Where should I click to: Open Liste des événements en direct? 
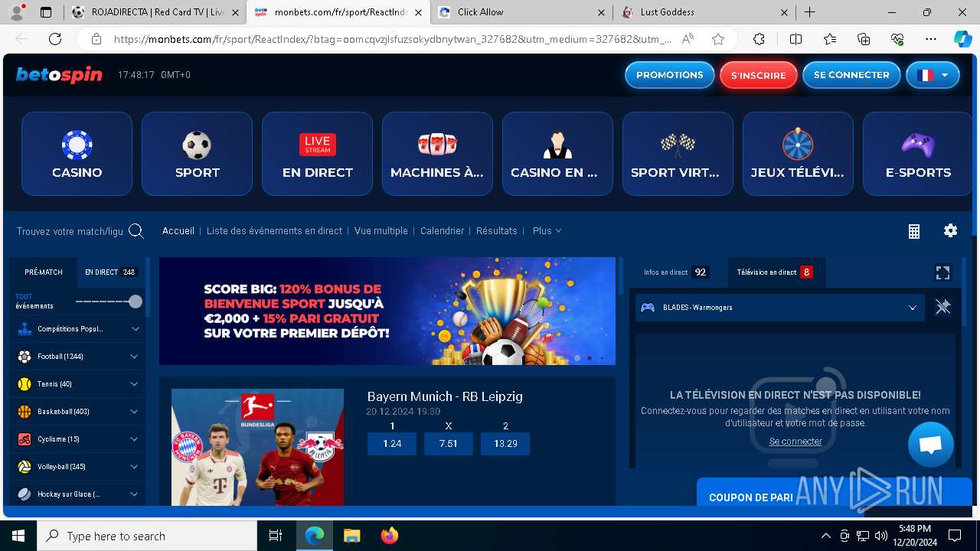click(x=274, y=231)
